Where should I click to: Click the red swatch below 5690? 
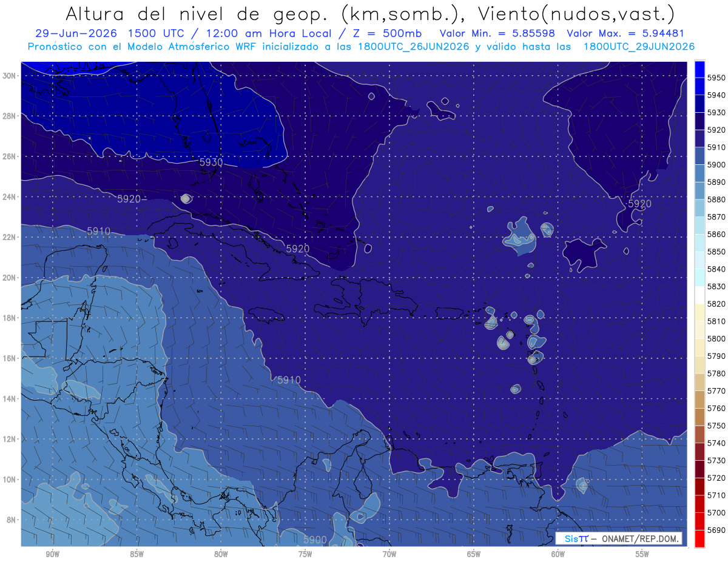point(699,538)
